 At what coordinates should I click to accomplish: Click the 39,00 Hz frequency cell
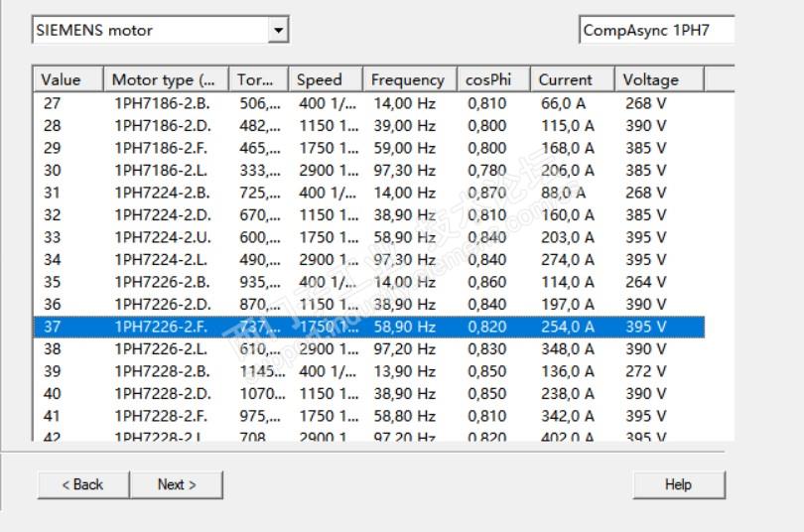(405, 126)
